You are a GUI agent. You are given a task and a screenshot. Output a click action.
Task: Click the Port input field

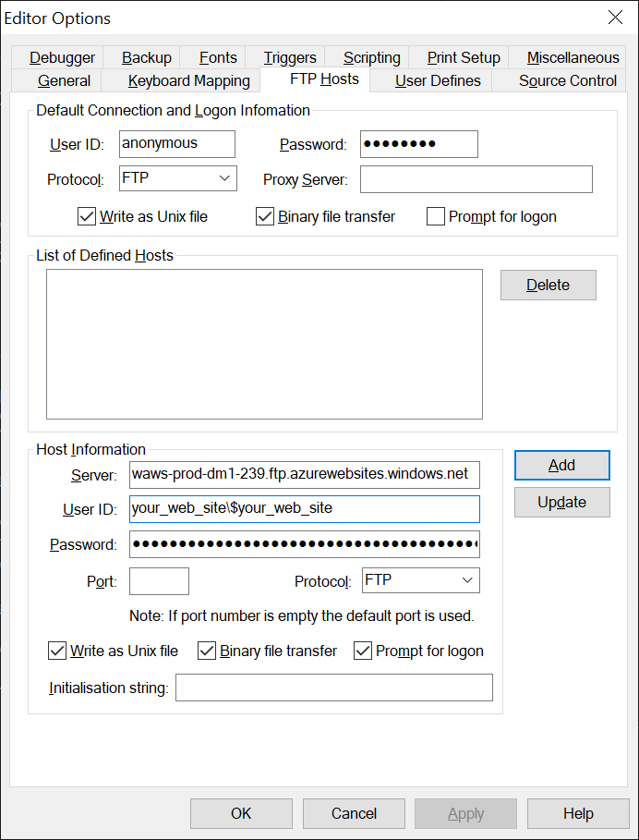(x=159, y=581)
